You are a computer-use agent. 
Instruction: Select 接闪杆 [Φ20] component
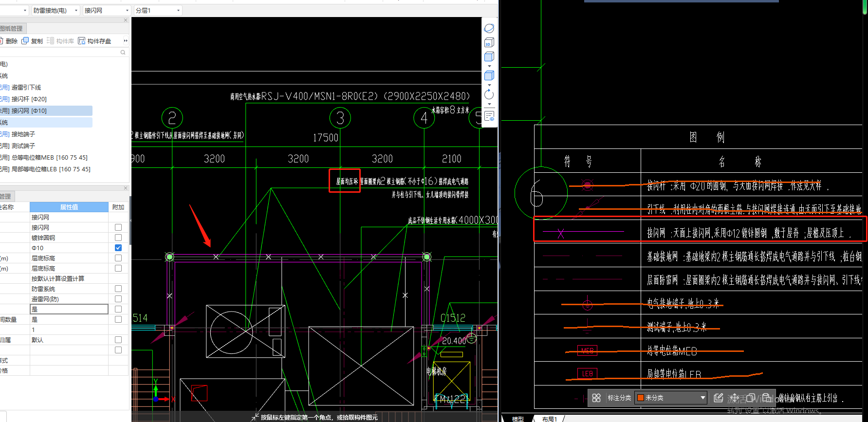[x=29, y=99]
